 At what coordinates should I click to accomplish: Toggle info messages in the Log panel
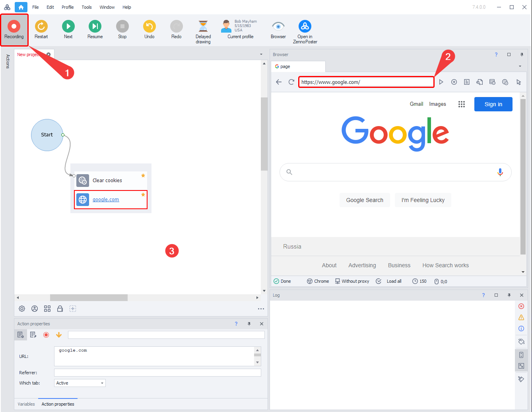(521, 328)
